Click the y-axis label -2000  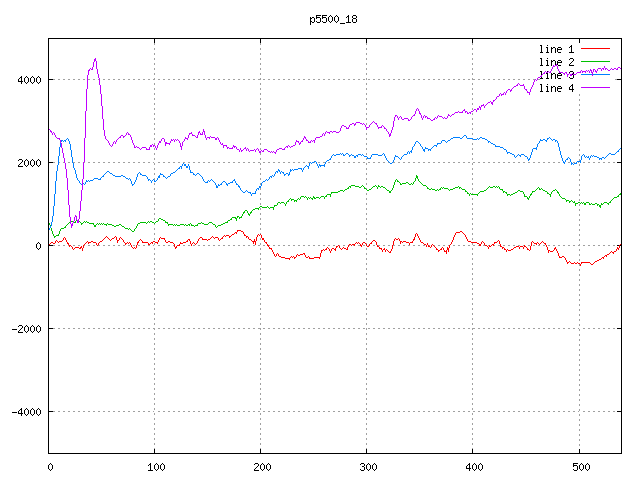(27, 329)
